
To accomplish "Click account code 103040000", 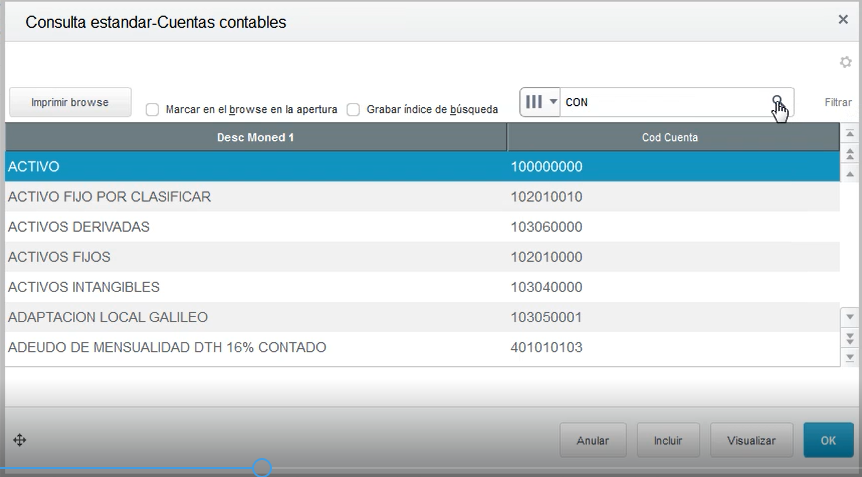I will click(546, 287).
